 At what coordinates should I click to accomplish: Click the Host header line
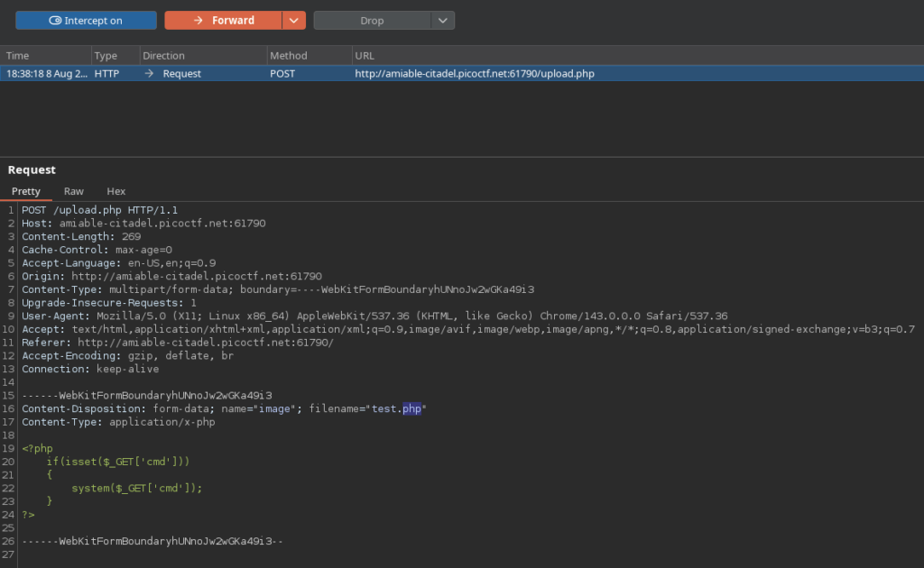(143, 223)
